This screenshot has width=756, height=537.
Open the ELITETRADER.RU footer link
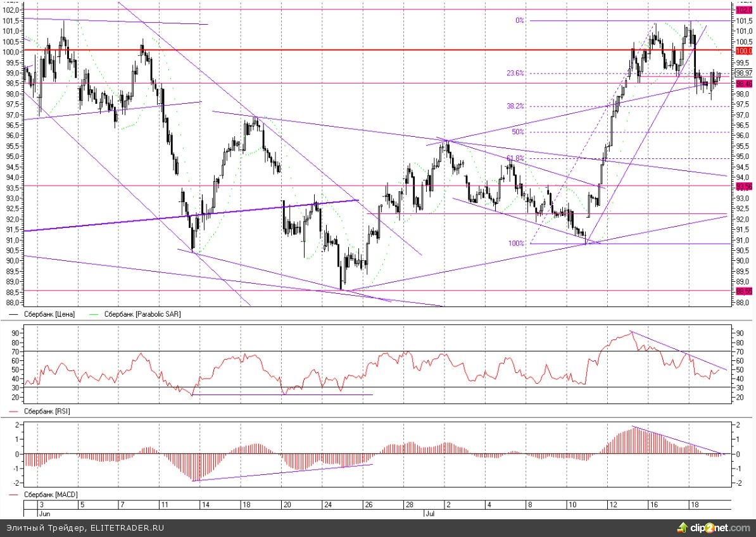125,527
